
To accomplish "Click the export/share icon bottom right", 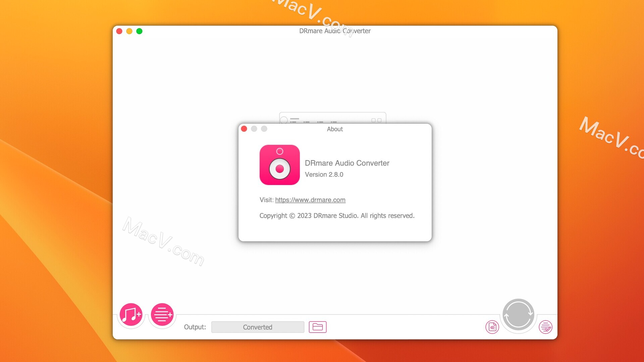I will (546, 327).
